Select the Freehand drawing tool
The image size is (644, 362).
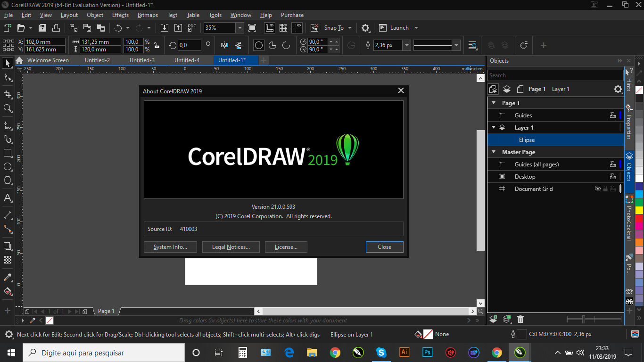point(8,124)
